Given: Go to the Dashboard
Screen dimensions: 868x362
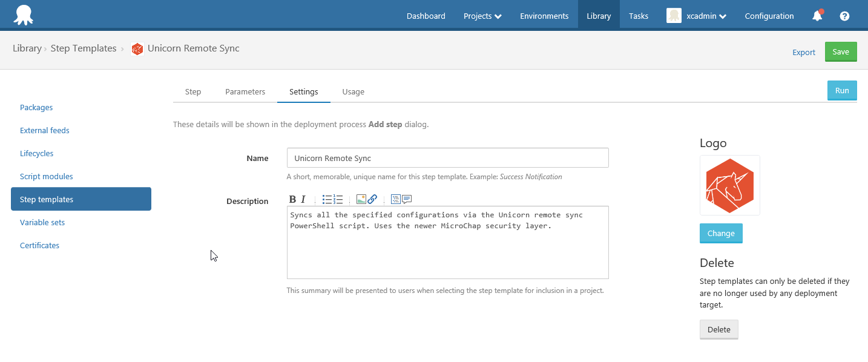Looking at the screenshot, I should pyautogui.click(x=426, y=16).
